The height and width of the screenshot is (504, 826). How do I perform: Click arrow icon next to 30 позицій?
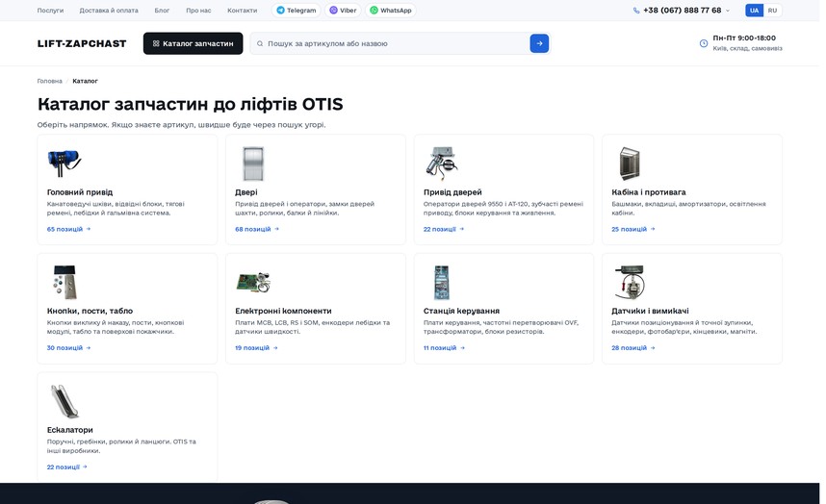pos(89,348)
